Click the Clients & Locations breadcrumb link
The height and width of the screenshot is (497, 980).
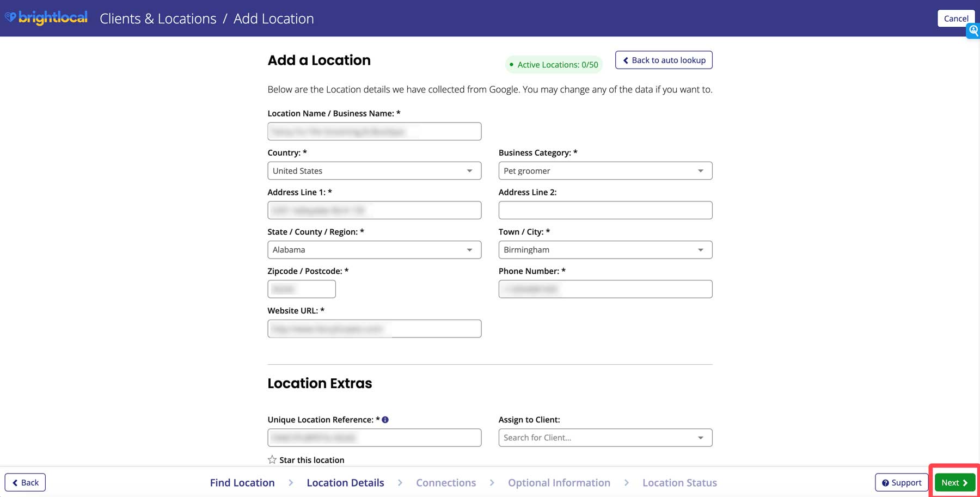157,18
